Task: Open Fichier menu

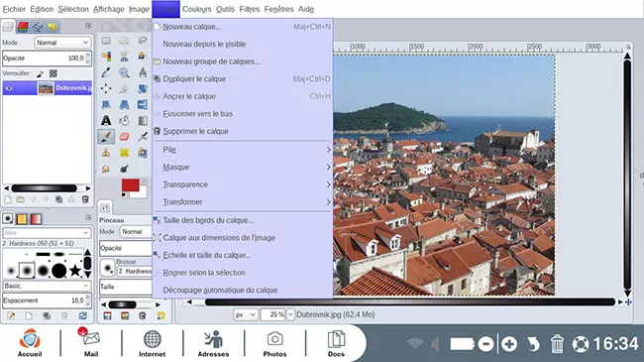Action: coord(14,9)
